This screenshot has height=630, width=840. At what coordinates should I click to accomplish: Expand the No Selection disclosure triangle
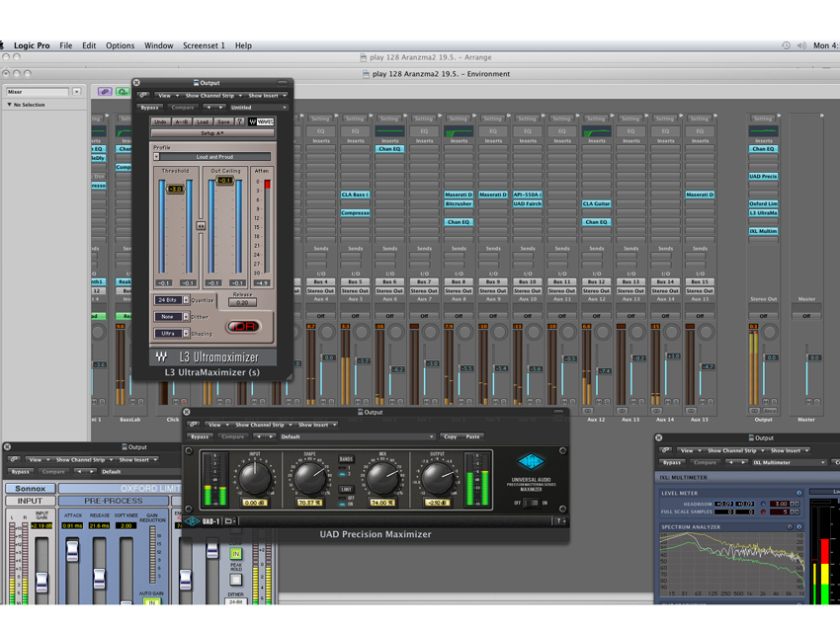pos(9,105)
